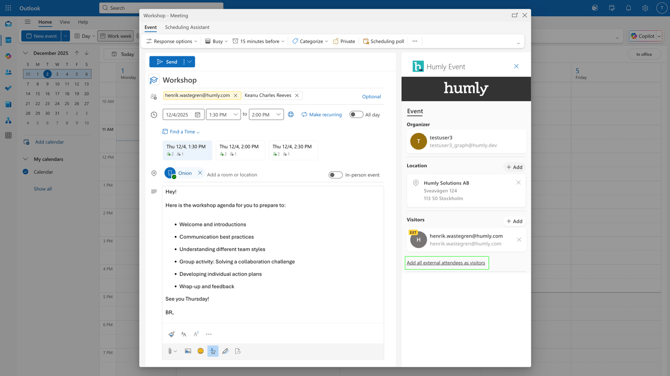The width and height of the screenshot is (670, 376).
Task: Toggle the In-person event switch
Action: (x=335, y=175)
